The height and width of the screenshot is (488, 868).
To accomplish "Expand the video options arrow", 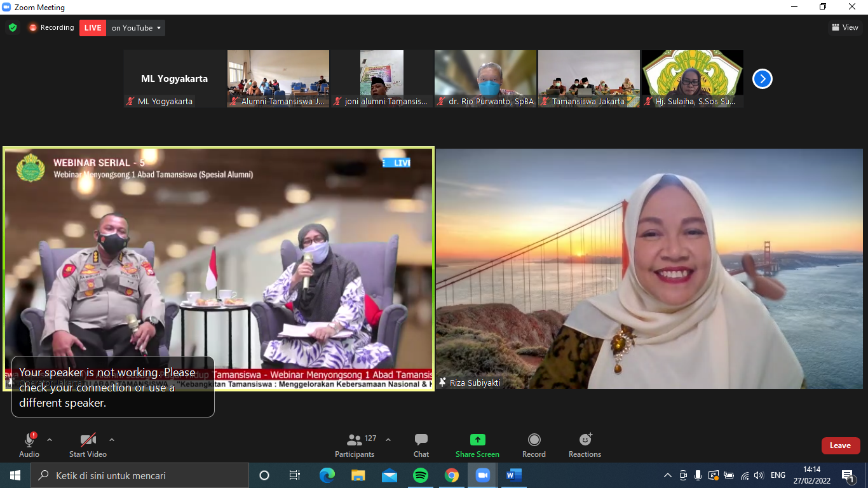I will click(112, 440).
